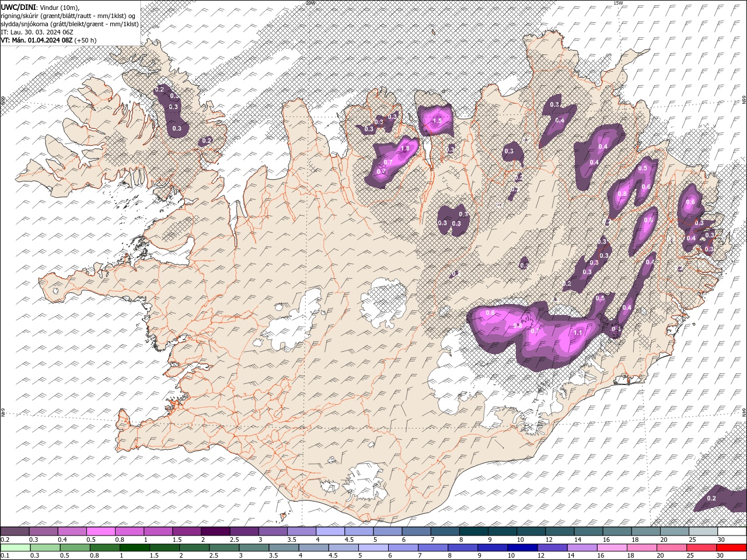The width and height of the screenshot is (747, 560).
Task: Pick the upper scale swatch between 20 and 25
Action: [675, 531]
